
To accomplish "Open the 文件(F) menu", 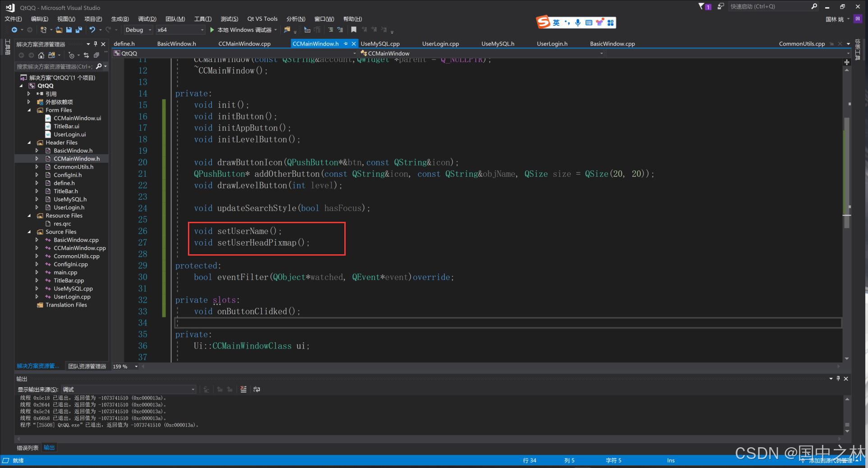I will (14, 18).
